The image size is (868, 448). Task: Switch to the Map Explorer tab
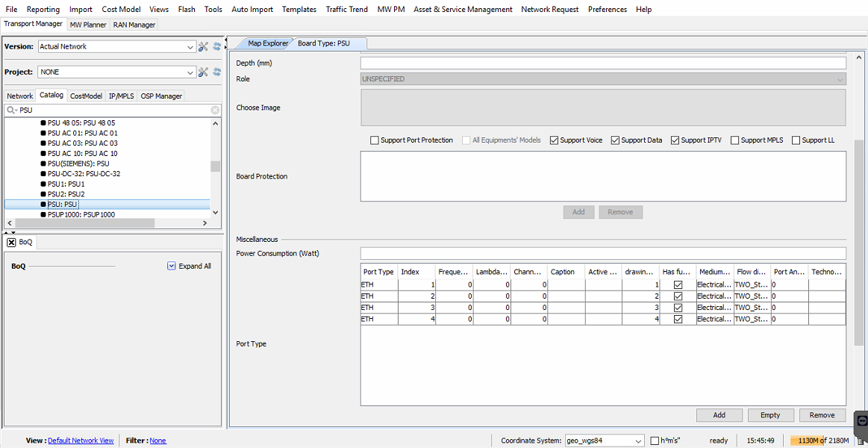click(267, 43)
